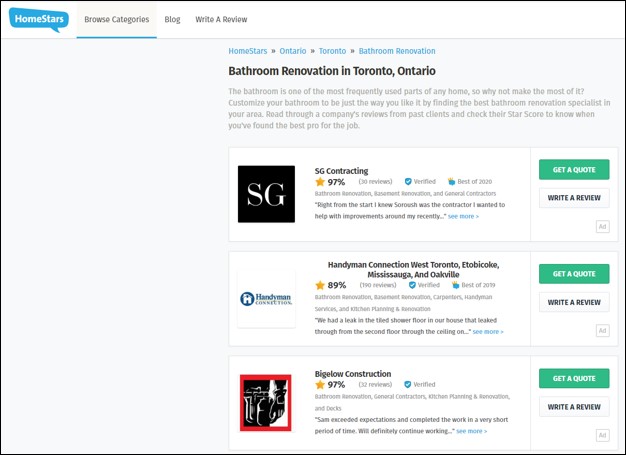Open the Browse Categories tab
Screen dimensions: 626x455
[x=117, y=20]
